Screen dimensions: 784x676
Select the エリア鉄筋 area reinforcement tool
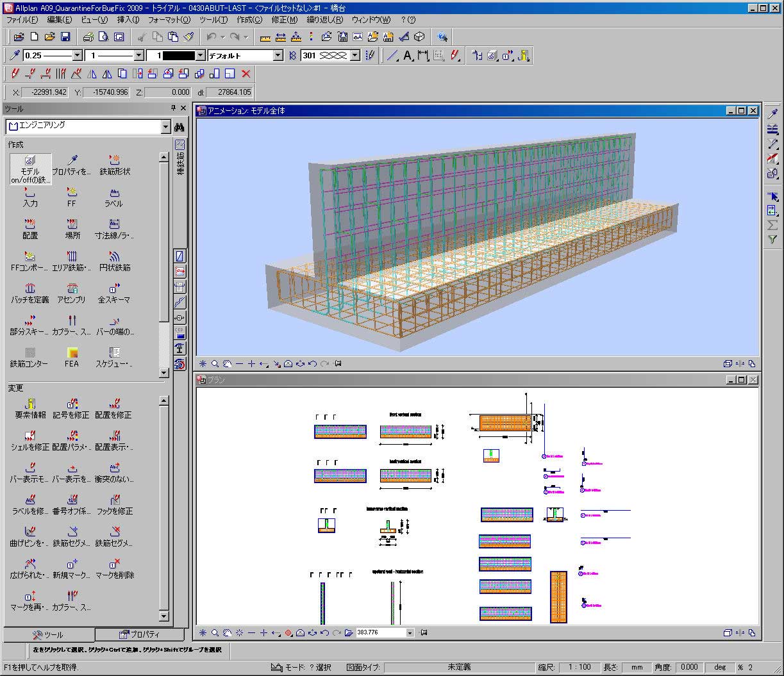coord(72,261)
